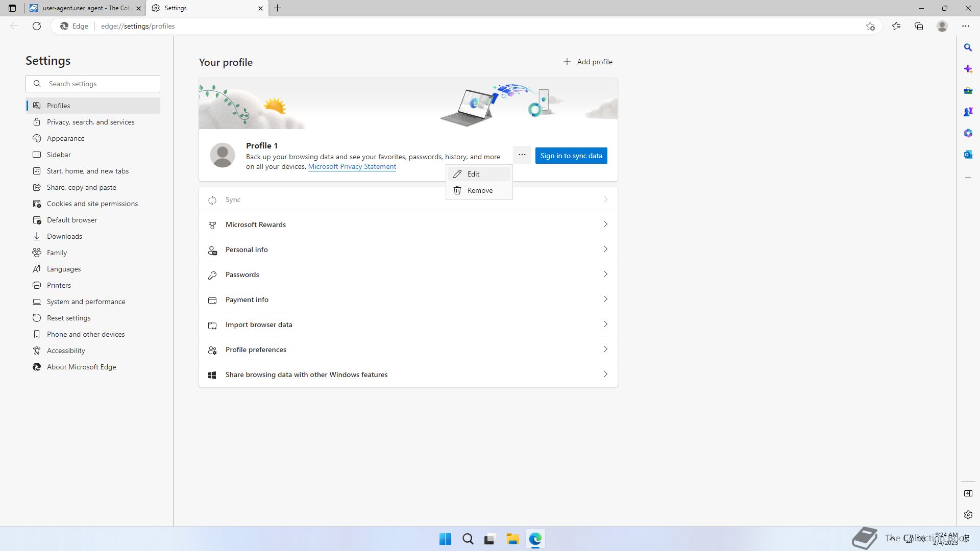Click Sign in to sync data
The width and height of the screenshot is (980, 551).
[x=571, y=156]
